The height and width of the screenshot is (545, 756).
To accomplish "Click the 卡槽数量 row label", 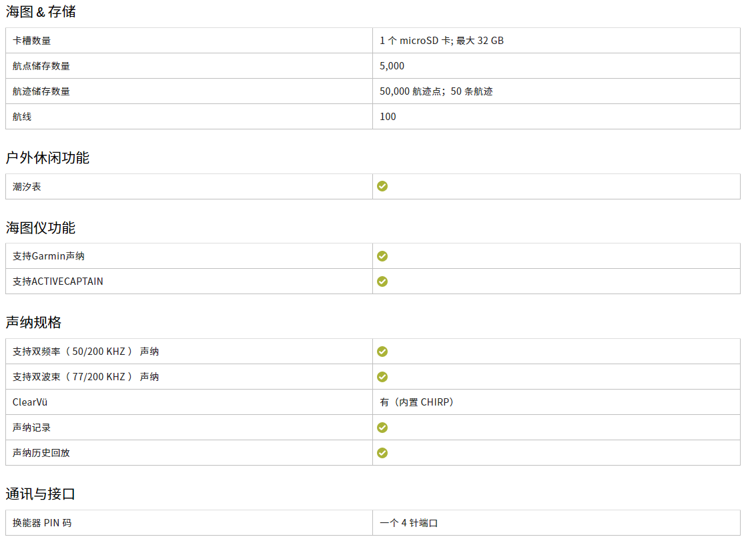I will point(31,41).
